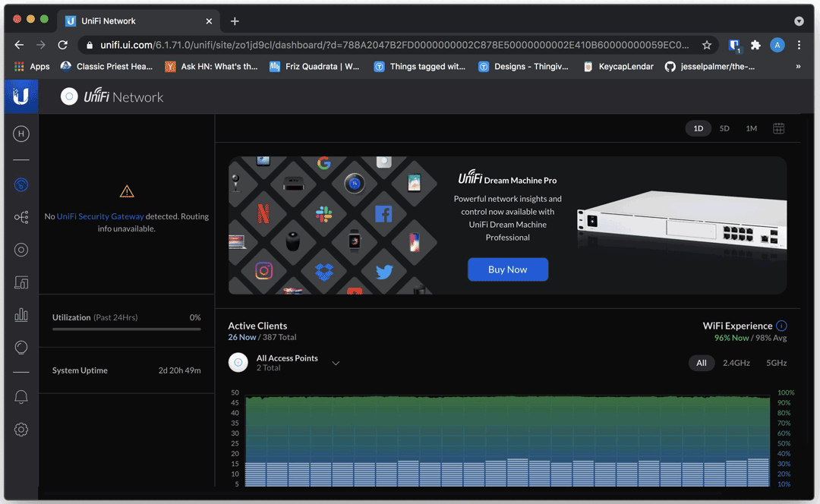Open the Dashboard icon in the sidebar
Screen dimensions: 820x504
[x=21, y=184]
